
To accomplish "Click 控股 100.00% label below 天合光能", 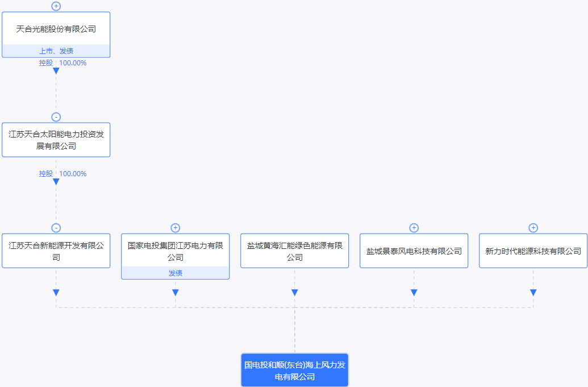I will (62, 63).
